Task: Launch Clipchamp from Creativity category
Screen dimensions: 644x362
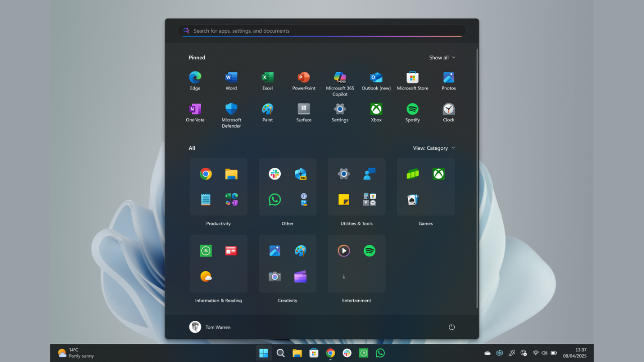Action: 301,277
